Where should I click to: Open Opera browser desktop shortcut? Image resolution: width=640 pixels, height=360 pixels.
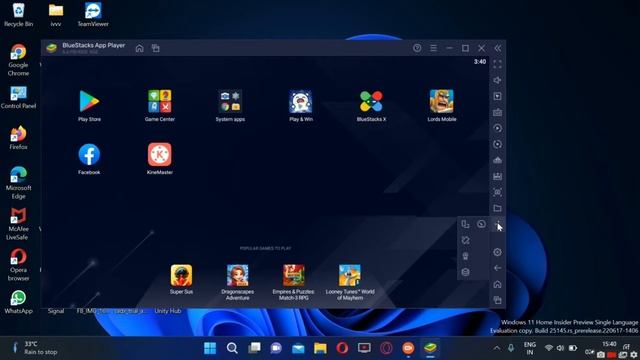18,264
